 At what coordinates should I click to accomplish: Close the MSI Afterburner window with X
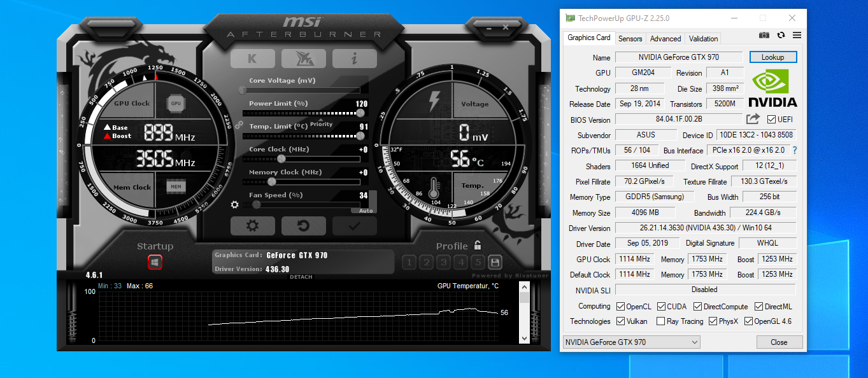point(506,27)
